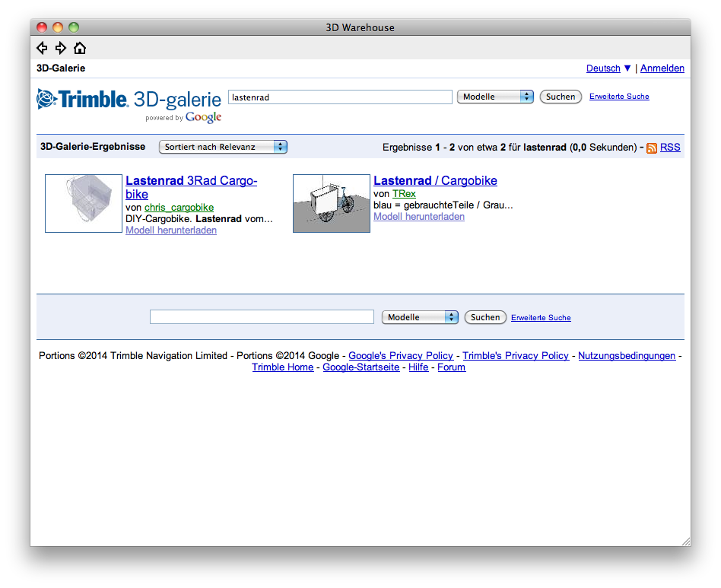Click the orange RSS feed icon
The width and height of the screenshot is (721, 588).
click(652, 148)
